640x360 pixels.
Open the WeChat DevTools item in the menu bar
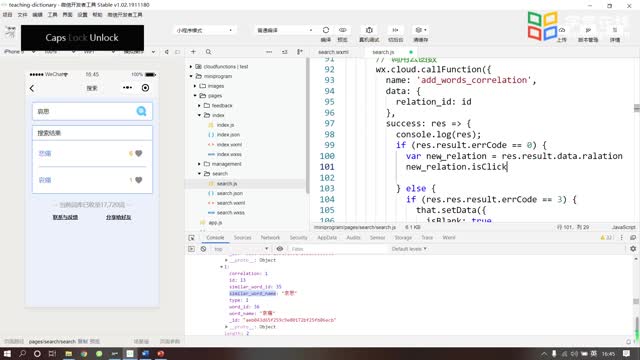click(x=125, y=15)
